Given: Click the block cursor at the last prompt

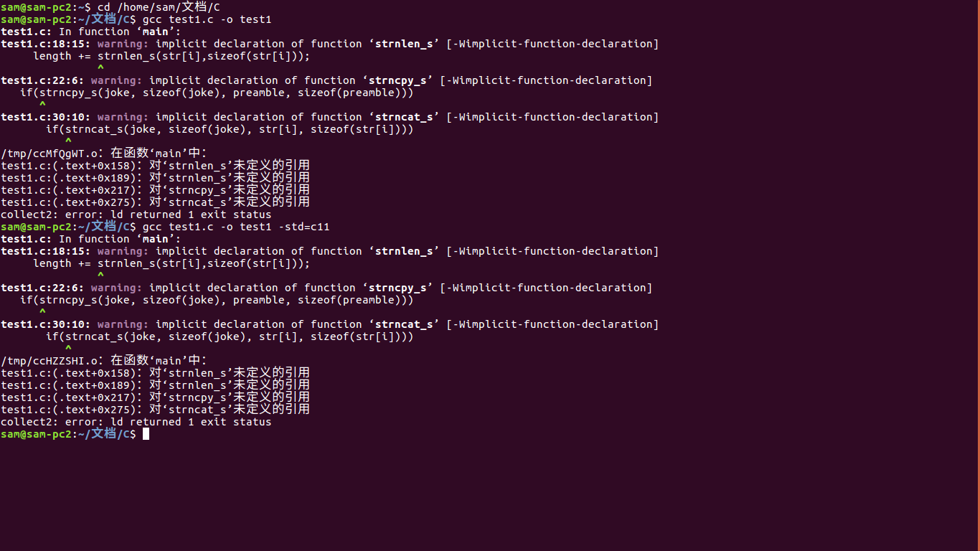Looking at the screenshot, I should click(146, 434).
